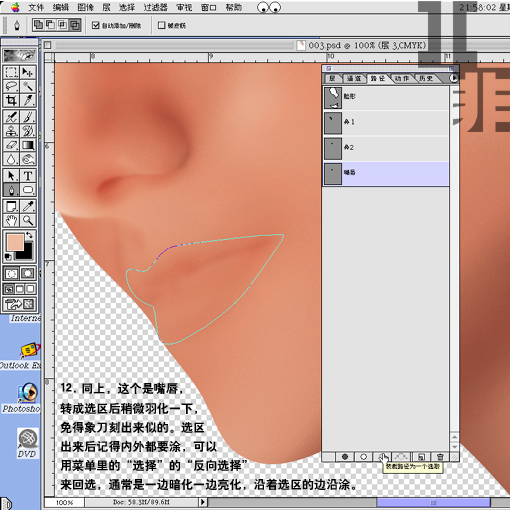Select the Crop tool
Image resolution: width=510 pixels, height=510 pixels.
[x=11, y=100]
